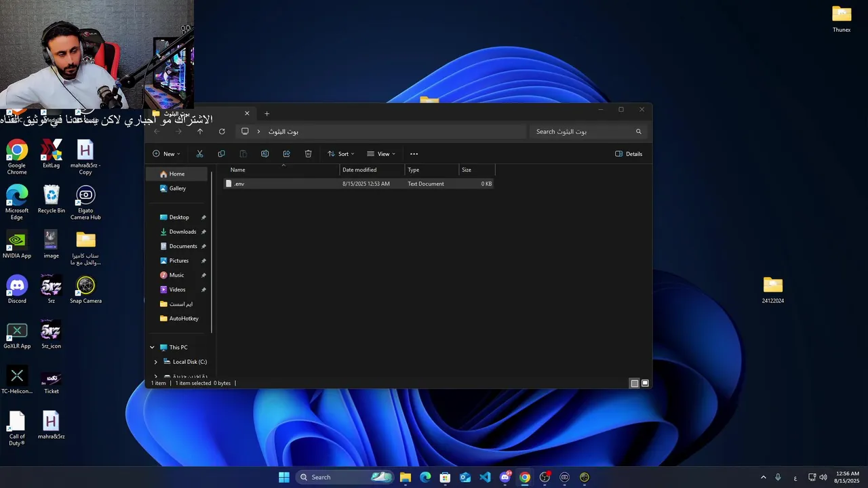The height and width of the screenshot is (488, 868).
Task: Click the Rename icon in Explorer toolbar
Action: [x=264, y=154]
